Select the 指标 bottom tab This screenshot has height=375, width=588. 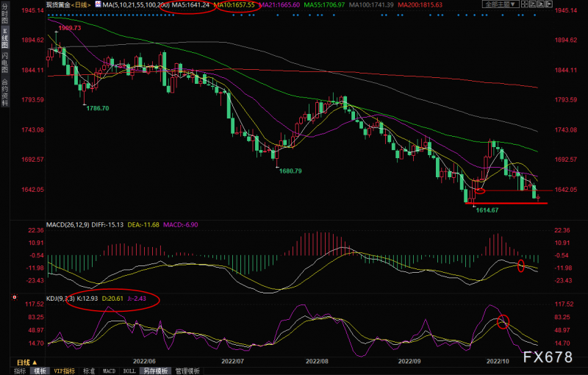pos(20,371)
